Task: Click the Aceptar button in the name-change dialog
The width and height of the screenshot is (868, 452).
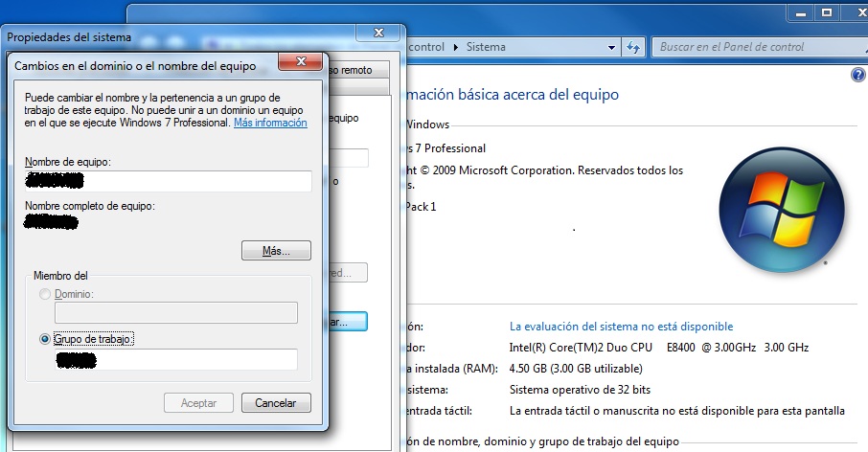Action: [198, 403]
